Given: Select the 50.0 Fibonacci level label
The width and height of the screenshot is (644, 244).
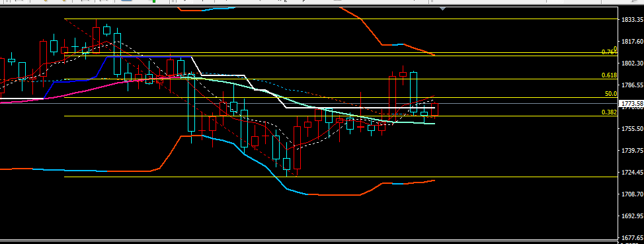Looking at the screenshot, I should 611,94.
